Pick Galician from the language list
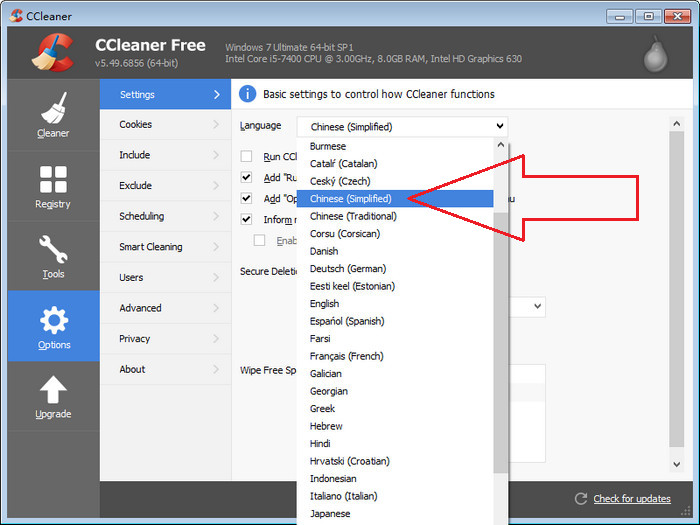This screenshot has height=525, width=700. click(395, 374)
